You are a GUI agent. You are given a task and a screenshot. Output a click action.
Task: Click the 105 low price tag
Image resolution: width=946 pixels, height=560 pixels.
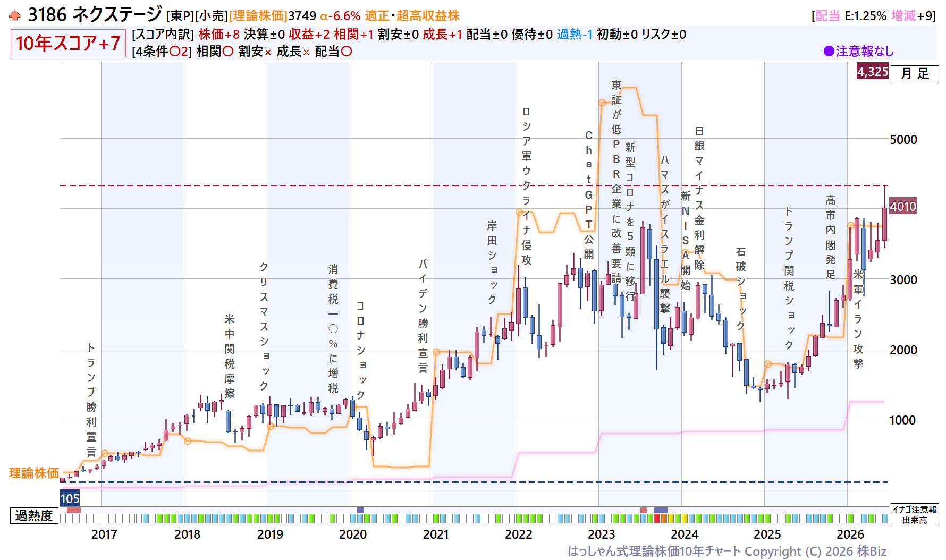(70, 498)
